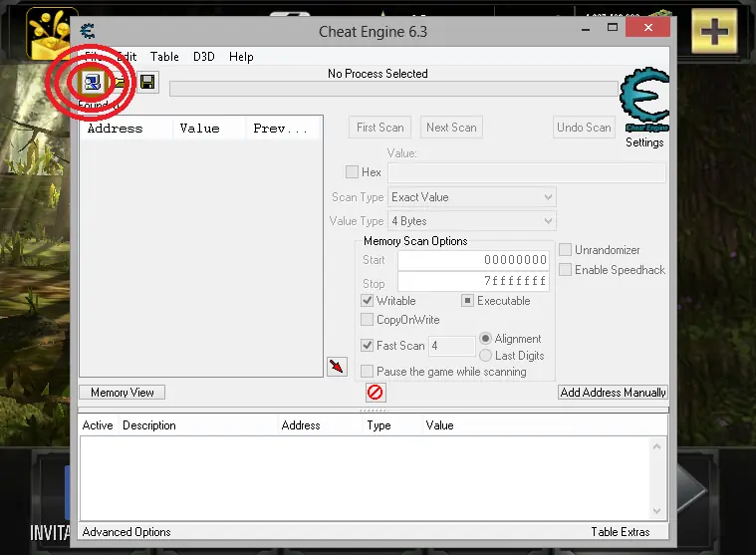Select the Alignment radio button
This screenshot has width=756, height=555.
point(485,339)
